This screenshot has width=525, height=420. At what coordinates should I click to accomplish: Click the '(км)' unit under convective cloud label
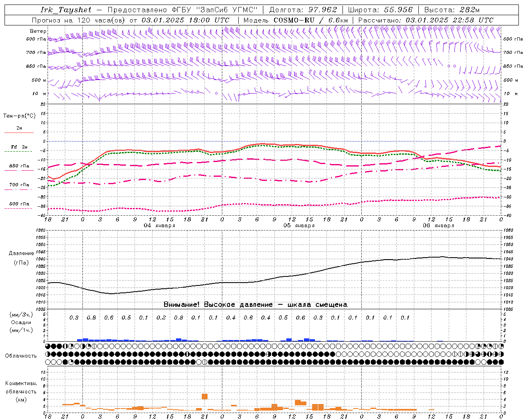pyautogui.click(x=21, y=399)
